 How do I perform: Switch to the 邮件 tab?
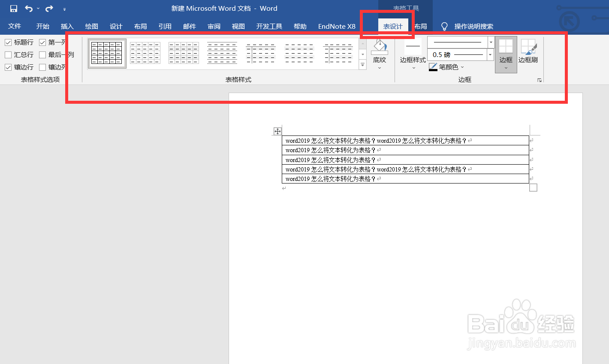click(x=189, y=26)
